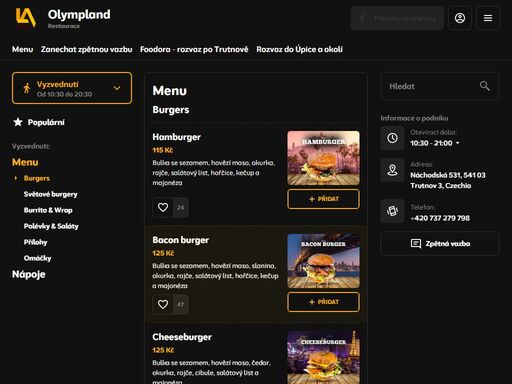Click the Hamburger item title
Image resolution: width=512 pixels, height=384 pixels.
coord(176,137)
